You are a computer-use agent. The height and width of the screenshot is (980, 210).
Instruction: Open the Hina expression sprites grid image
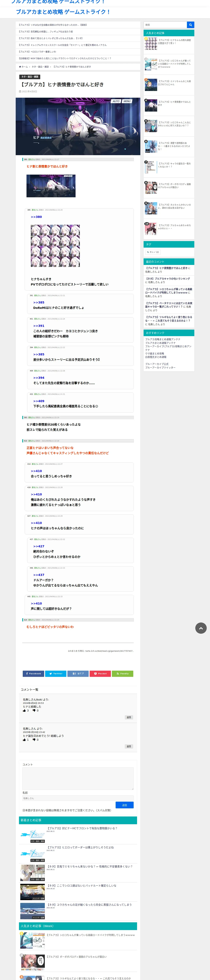coord(55,246)
